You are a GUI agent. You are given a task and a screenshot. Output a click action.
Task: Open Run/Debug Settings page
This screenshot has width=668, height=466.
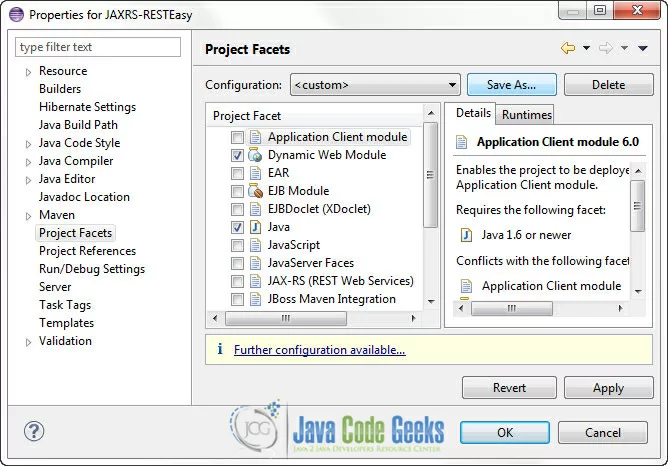[x=92, y=269]
